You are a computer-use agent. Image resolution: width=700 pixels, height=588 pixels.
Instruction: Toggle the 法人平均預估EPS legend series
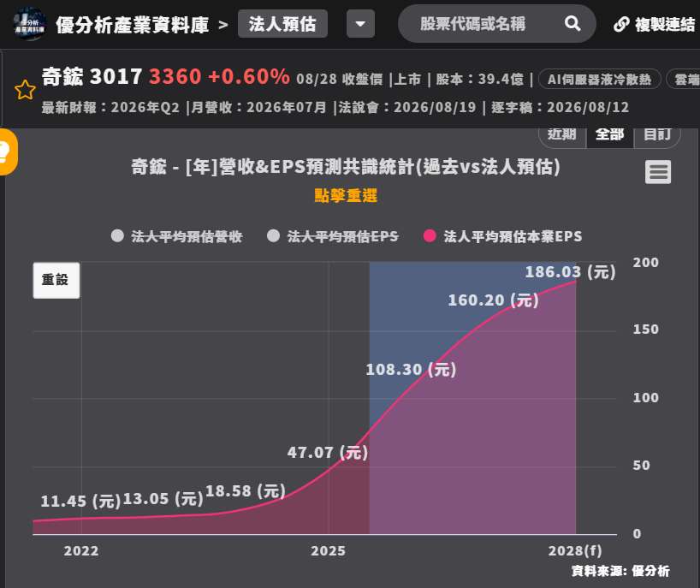[333, 236]
